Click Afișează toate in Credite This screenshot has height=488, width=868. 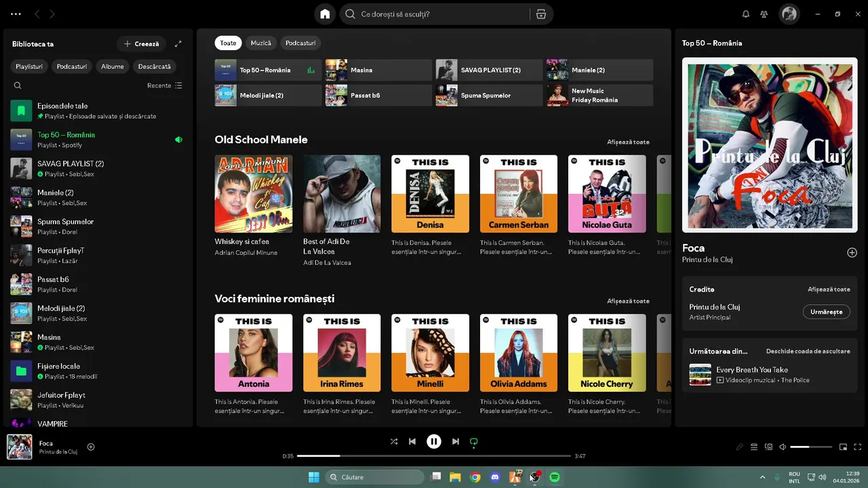pyautogui.click(x=829, y=289)
